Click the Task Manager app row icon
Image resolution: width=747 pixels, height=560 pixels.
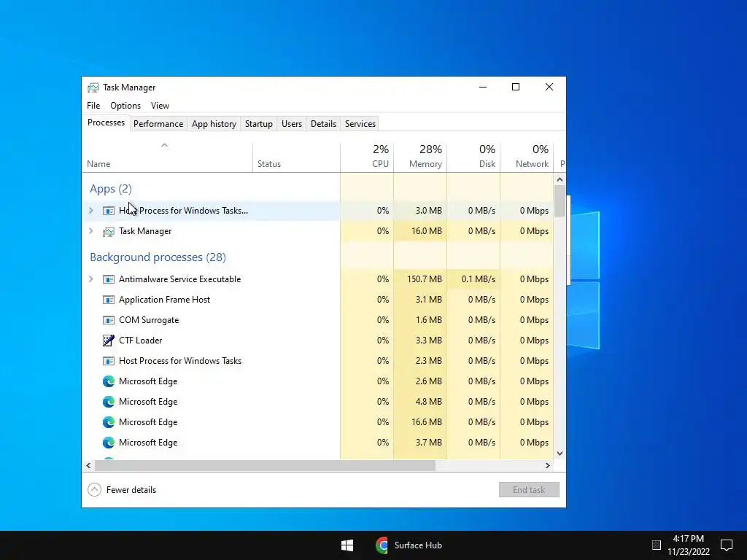pos(109,231)
